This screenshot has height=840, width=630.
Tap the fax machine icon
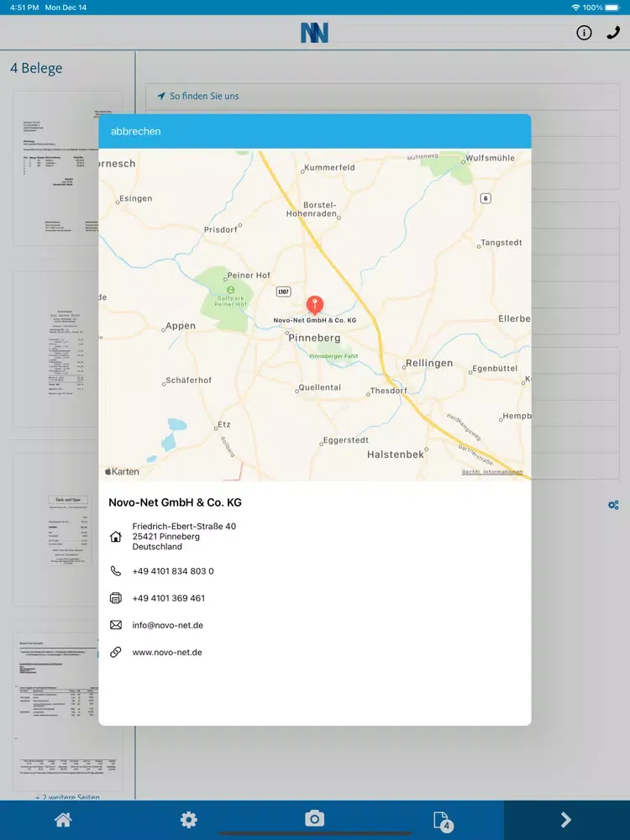(x=116, y=598)
